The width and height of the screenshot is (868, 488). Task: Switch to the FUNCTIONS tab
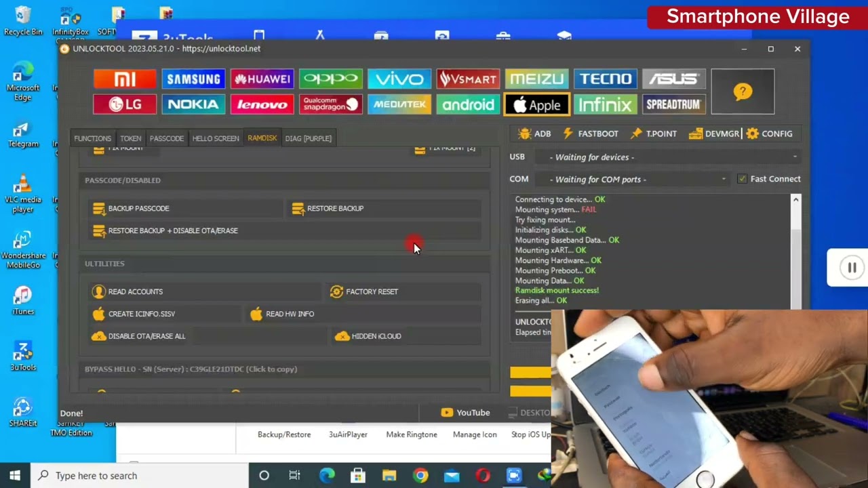pos(92,138)
